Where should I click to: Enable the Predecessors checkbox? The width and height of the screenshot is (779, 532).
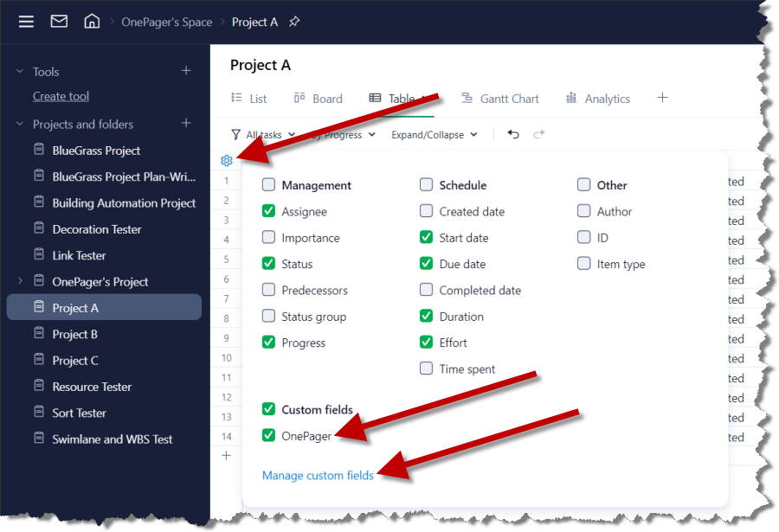click(x=268, y=290)
